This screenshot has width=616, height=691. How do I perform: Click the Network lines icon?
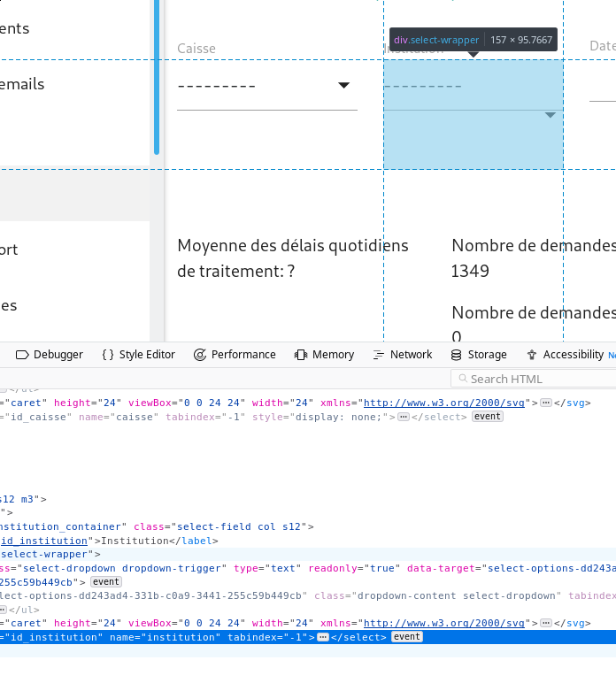(x=378, y=355)
